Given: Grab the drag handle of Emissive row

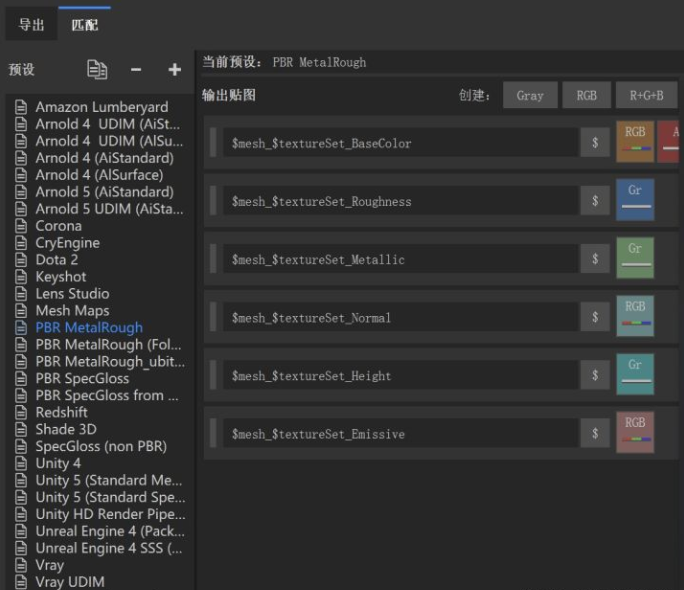Looking at the screenshot, I should click(213, 433).
